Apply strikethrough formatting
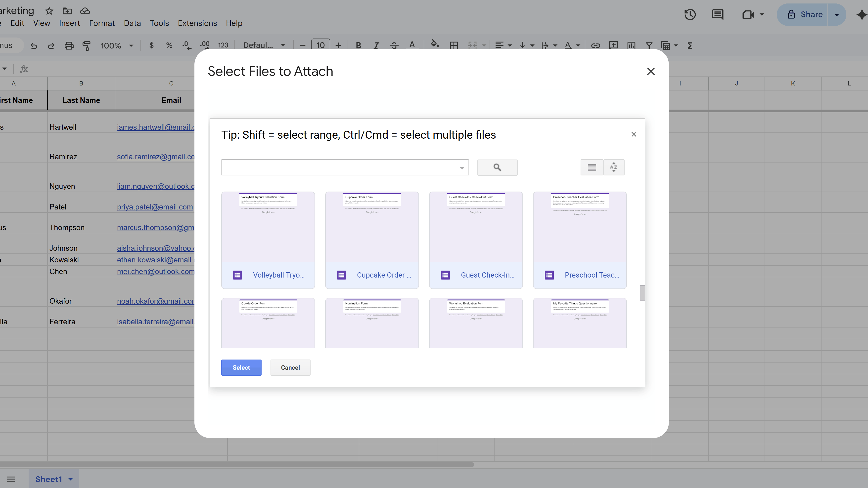 point(394,45)
